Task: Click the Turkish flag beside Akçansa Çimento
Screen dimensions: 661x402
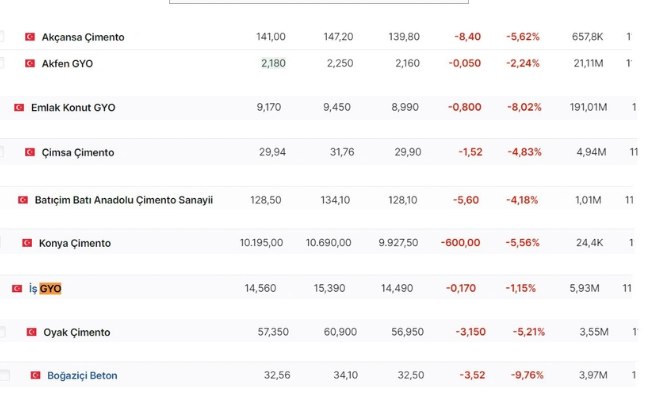Action: (x=30, y=37)
